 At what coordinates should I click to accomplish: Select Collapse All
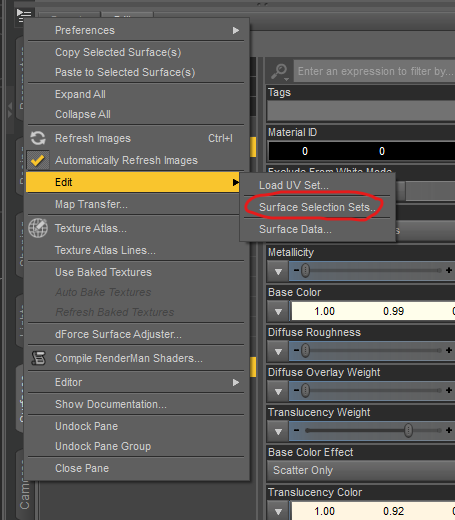click(x=136, y=114)
